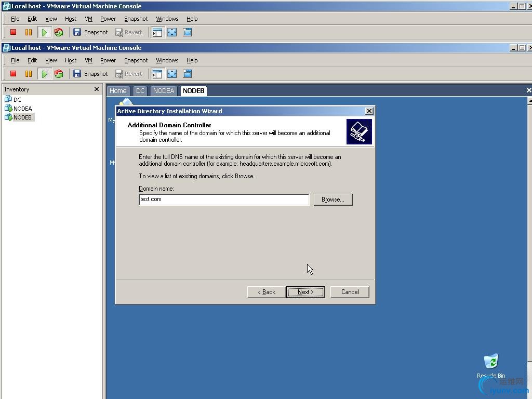
Task: Open the Power menu in the lower console window
Action: pos(108,60)
